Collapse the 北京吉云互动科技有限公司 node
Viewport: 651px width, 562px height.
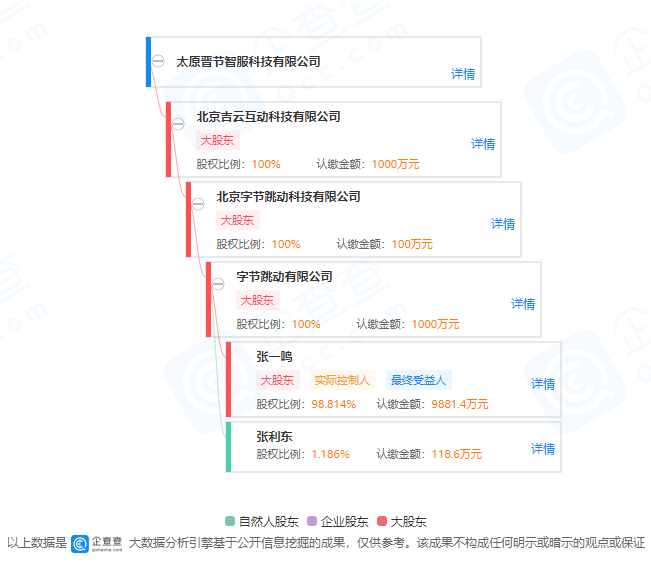pos(178,124)
